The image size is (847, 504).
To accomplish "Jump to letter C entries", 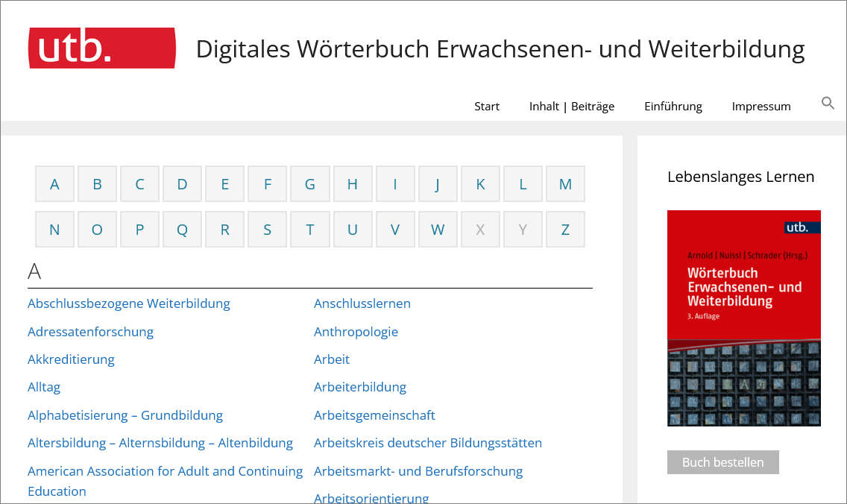I will coord(140,184).
